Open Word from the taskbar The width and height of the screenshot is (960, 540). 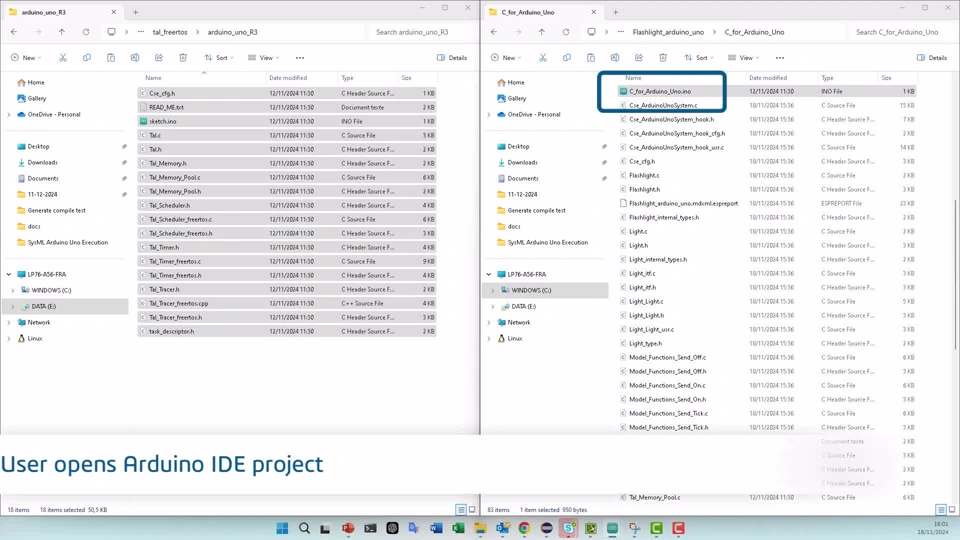pyautogui.click(x=436, y=528)
